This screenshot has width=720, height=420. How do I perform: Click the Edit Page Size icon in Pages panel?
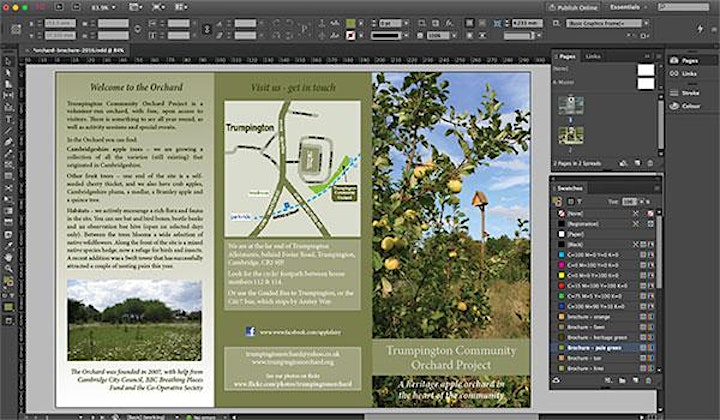(623, 163)
